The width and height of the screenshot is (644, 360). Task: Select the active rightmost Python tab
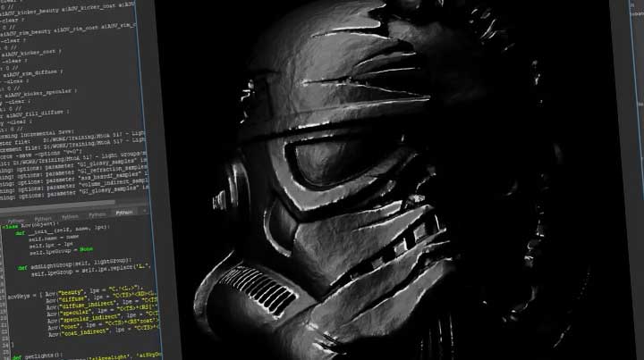tap(123, 213)
